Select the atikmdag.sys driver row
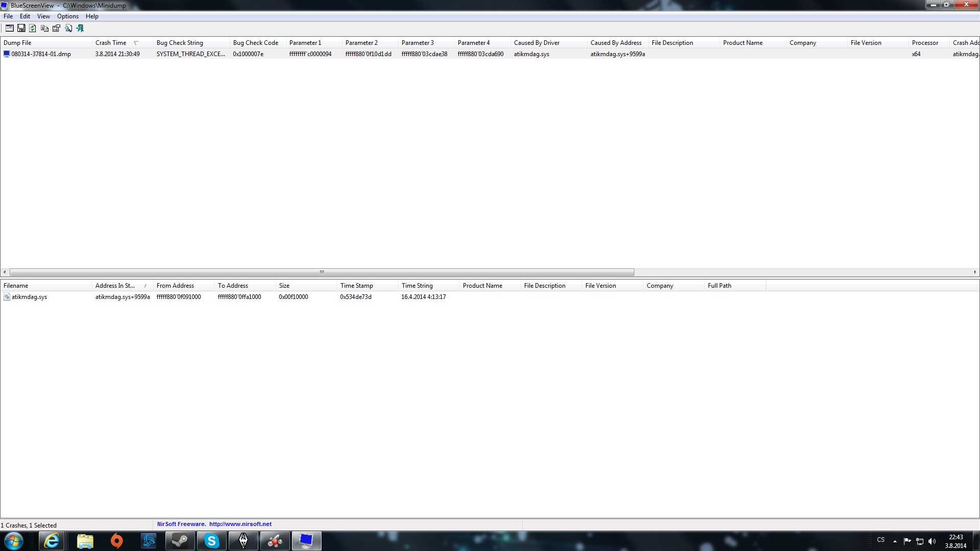Image resolution: width=980 pixels, height=551 pixels. 29,297
